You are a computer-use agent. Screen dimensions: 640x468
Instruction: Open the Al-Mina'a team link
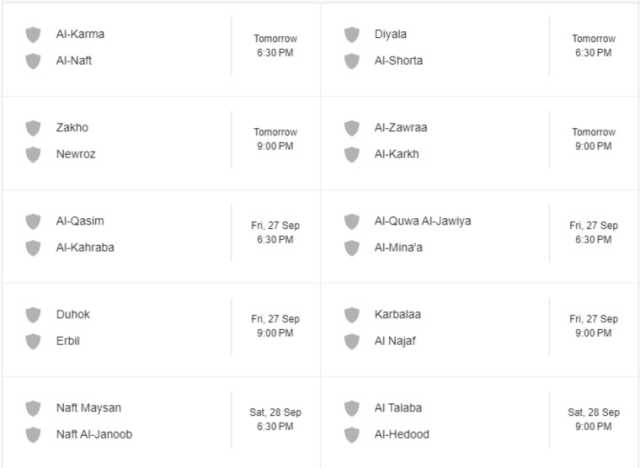[398, 247]
